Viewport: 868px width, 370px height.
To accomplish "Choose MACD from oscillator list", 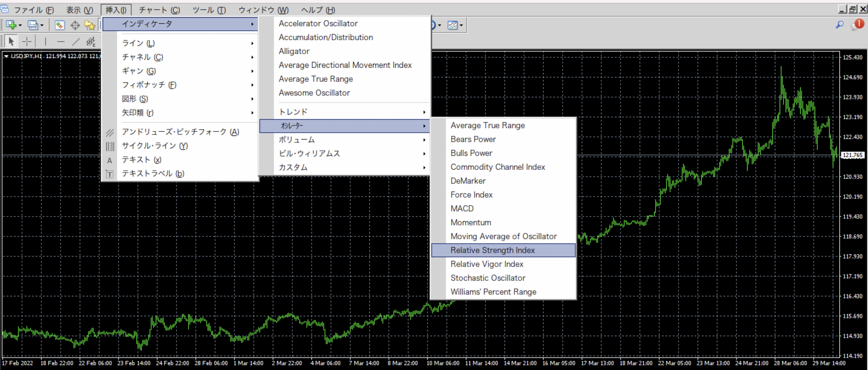I will [462, 209].
